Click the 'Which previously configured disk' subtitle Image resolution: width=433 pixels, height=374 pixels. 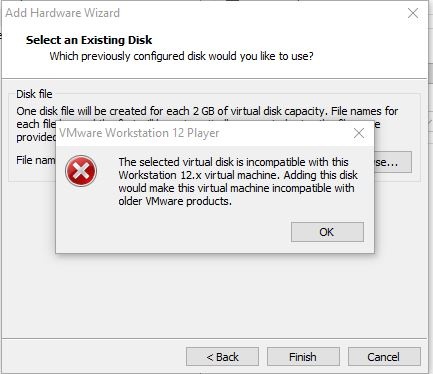pos(181,56)
